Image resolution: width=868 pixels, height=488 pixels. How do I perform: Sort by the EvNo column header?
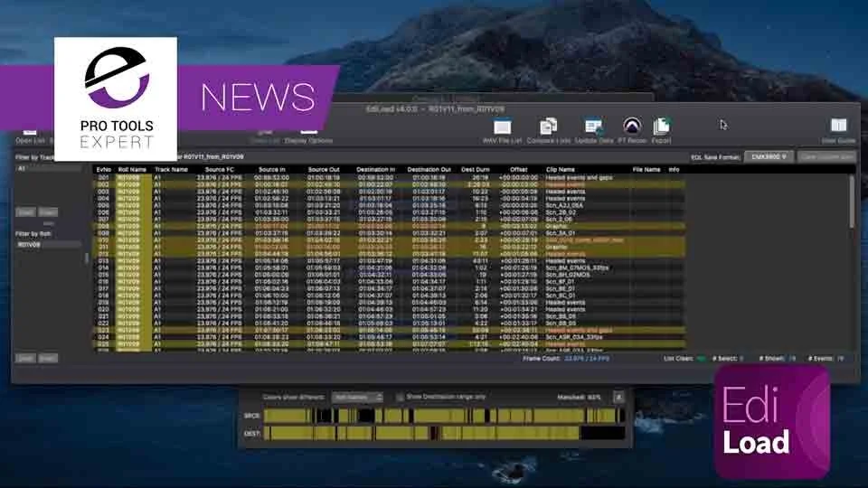(103, 169)
